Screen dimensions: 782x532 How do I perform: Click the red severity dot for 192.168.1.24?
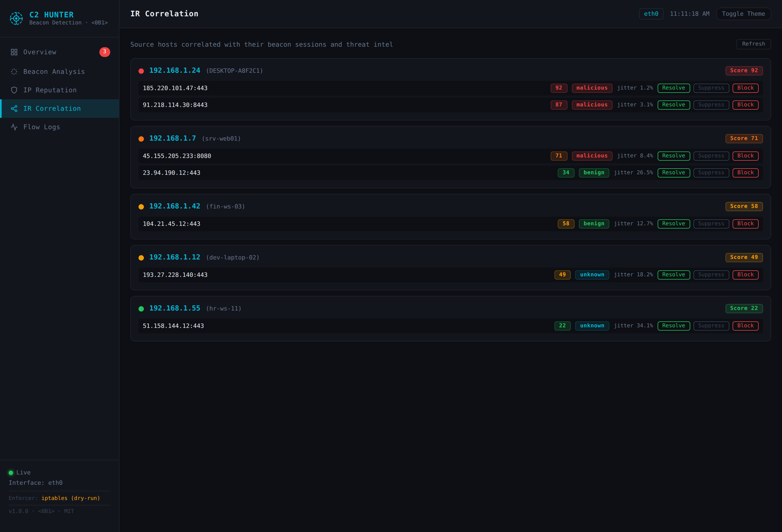pyautogui.click(x=141, y=71)
